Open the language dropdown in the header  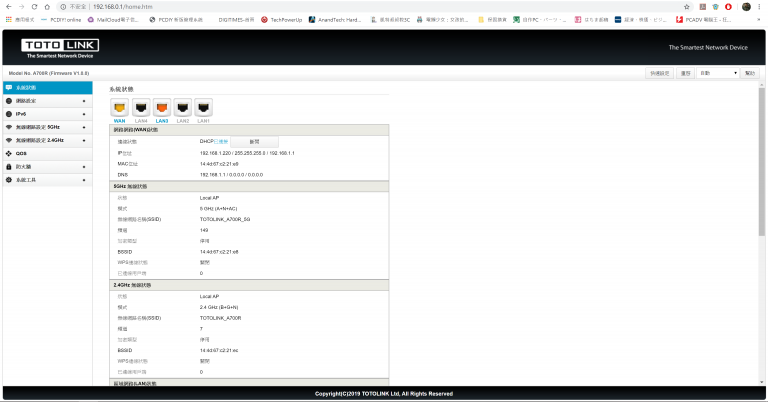coord(718,73)
